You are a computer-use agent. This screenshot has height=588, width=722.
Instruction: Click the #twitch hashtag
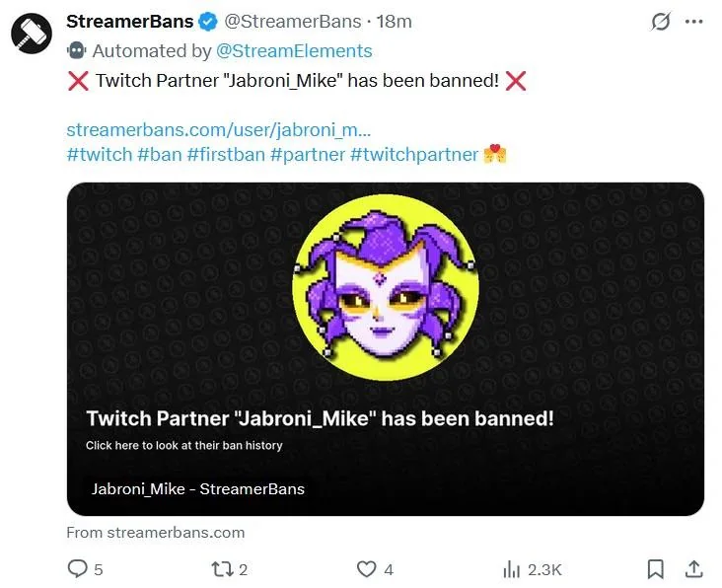(99, 155)
